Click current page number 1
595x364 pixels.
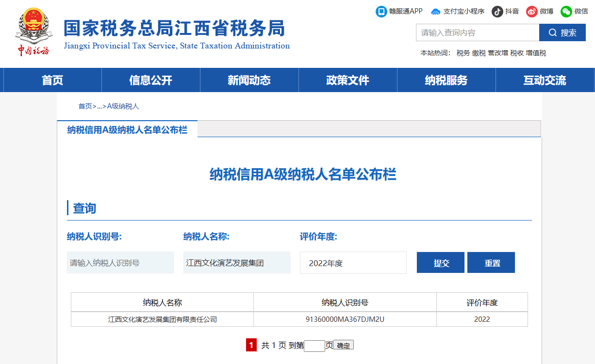[x=251, y=345]
